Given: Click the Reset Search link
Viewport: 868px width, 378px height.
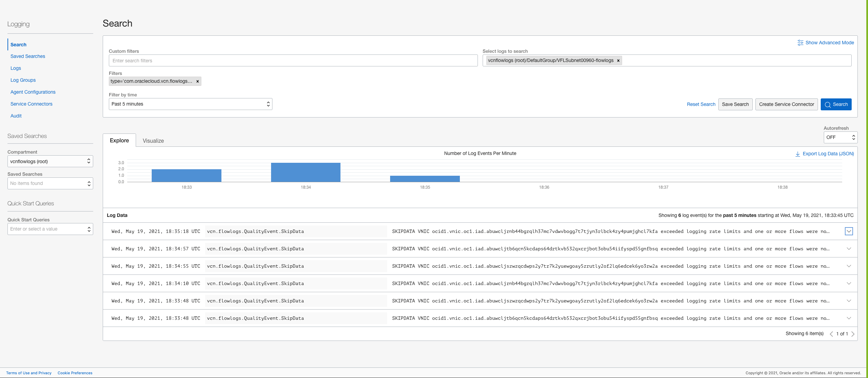Looking at the screenshot, I should tap(701, 105).
